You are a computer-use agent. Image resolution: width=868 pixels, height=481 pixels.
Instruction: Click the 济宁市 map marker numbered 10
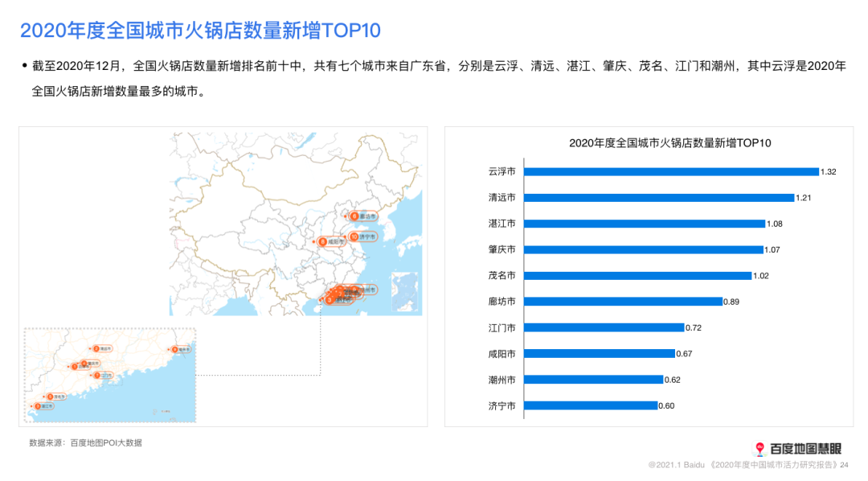coord(354,236)
